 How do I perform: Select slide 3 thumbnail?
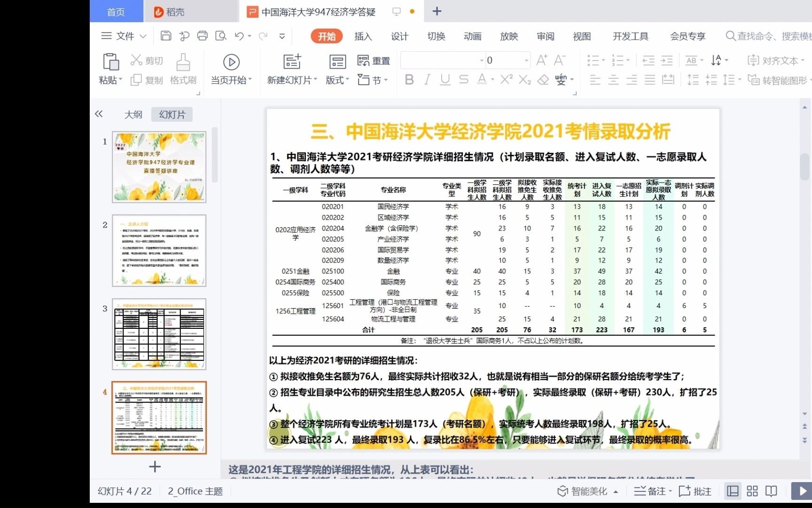[159, 334]
